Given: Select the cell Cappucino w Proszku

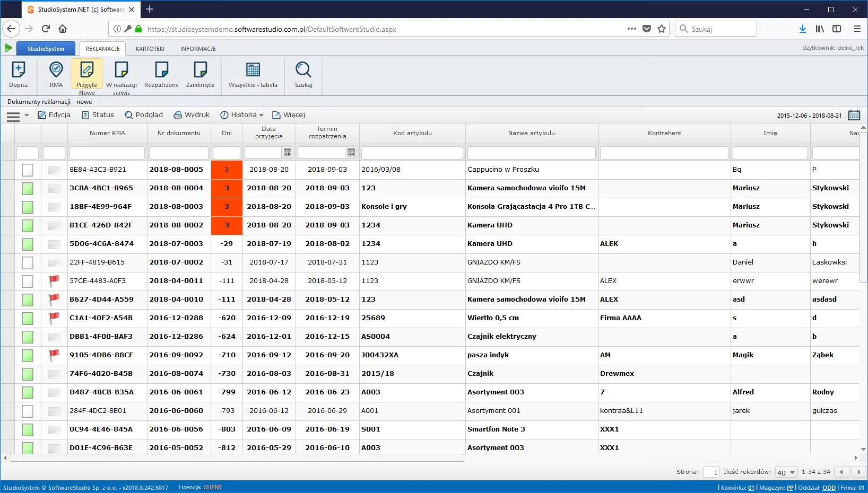Looking at the screenshot, I should (532, 170).
